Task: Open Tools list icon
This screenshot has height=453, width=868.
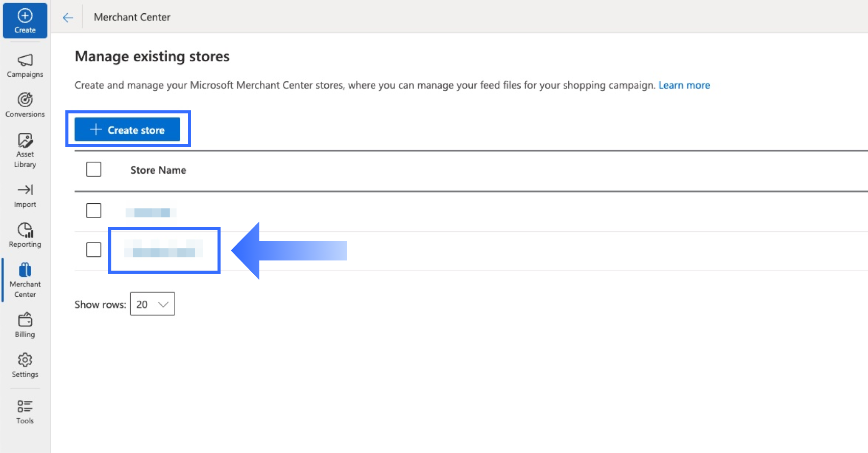Action: tap(25, 407)
